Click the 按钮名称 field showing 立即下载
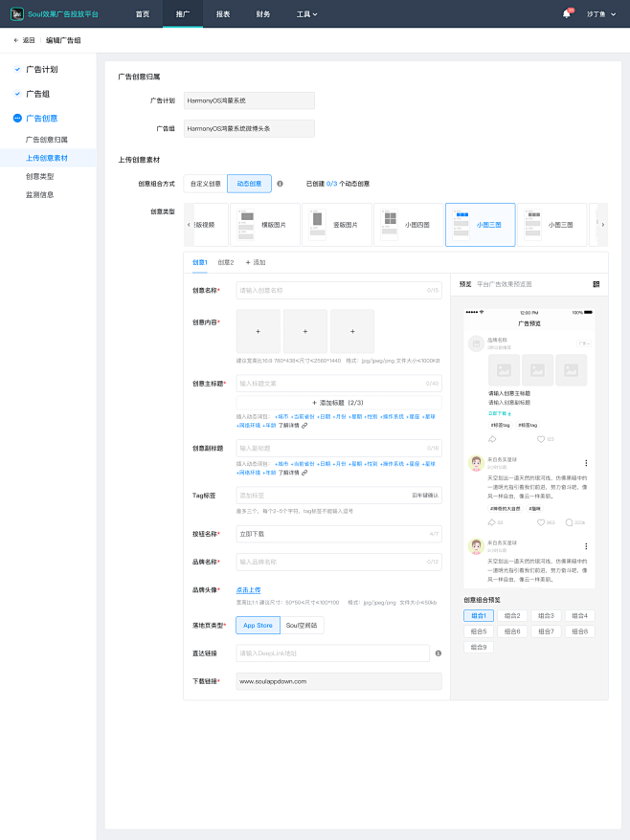Screen dimensions: 630x840 [x=339, y=534]
